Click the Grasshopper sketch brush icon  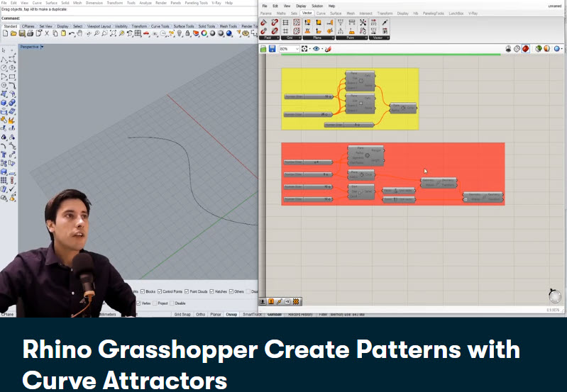[x=328, y=49]
